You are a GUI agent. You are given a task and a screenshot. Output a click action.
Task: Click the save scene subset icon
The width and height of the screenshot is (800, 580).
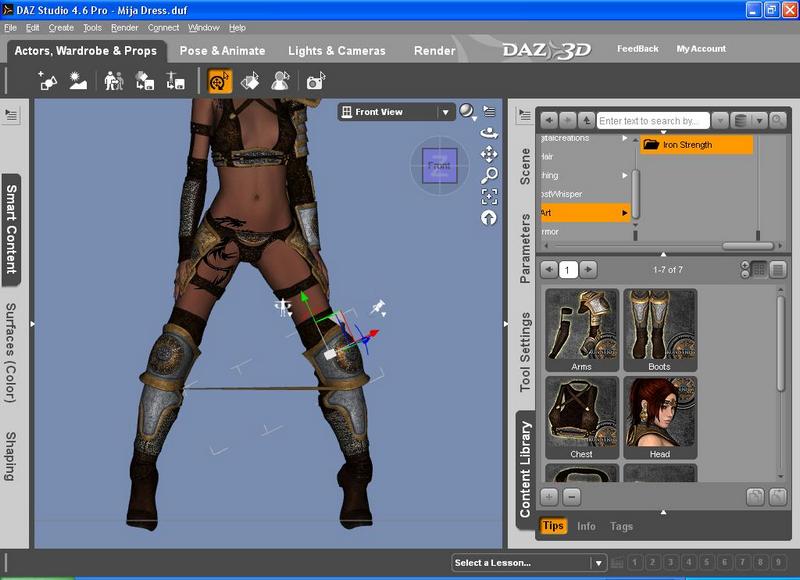coord(144,81)
